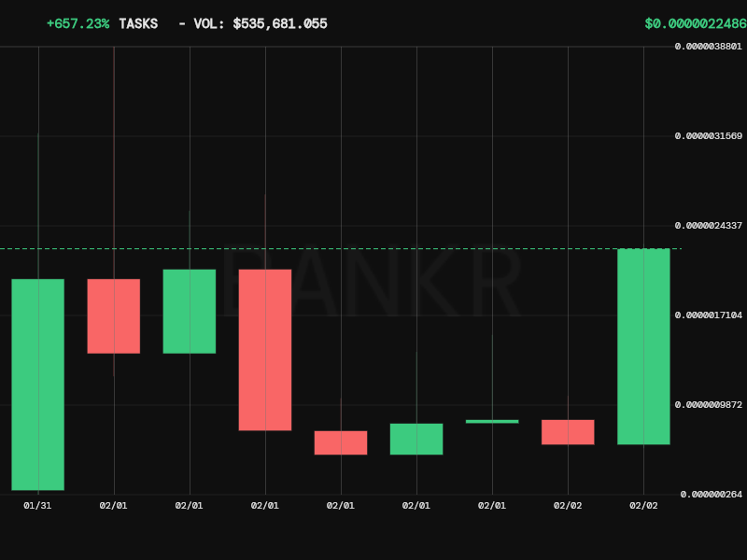Click the 01/31 date axis label
The image size is (747, 560).
pos(37,506)
